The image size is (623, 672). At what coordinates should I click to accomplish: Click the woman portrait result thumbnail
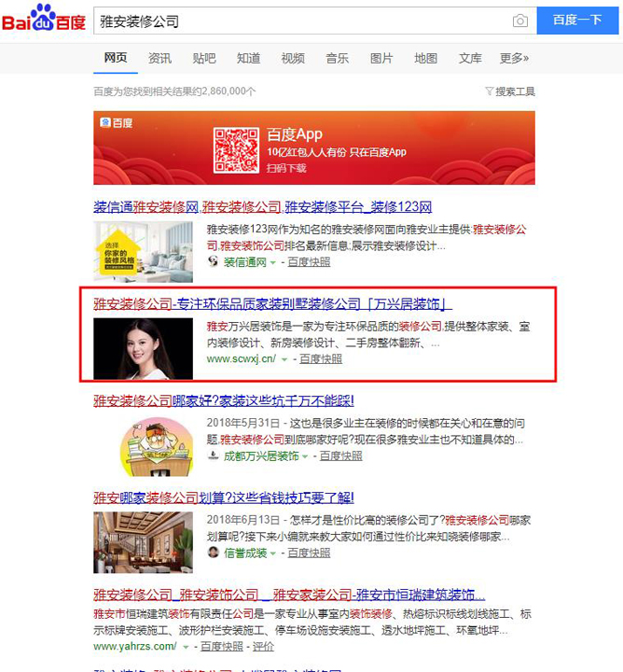[x=143, y=348]
